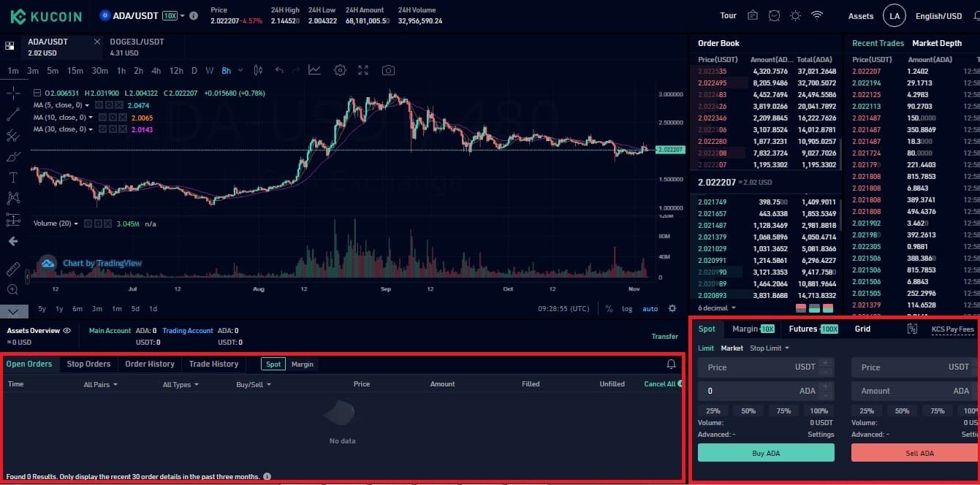Screen dimensions: 980x485
Task: Undo the last chart action
Action: click(279, 70)
